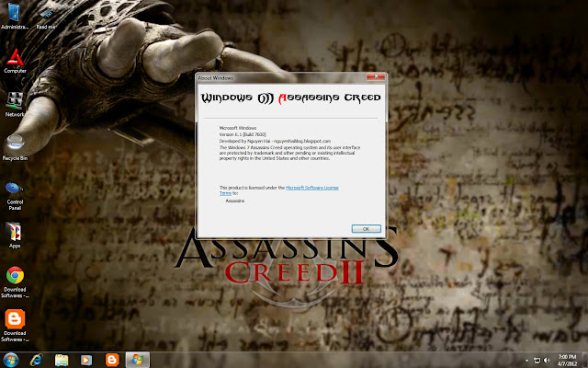
Task: Open Blogger Download Softwares desktop shortcut
Action: tap(15, 325)
